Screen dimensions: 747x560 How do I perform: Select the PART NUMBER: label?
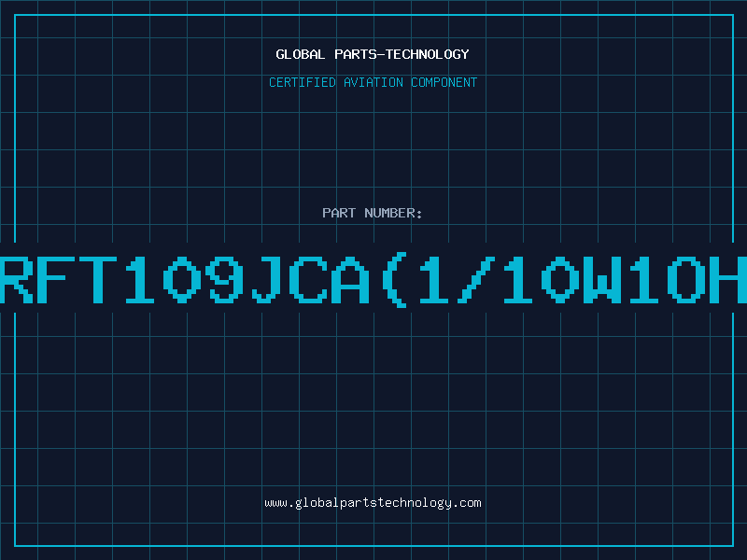[373, 213]
